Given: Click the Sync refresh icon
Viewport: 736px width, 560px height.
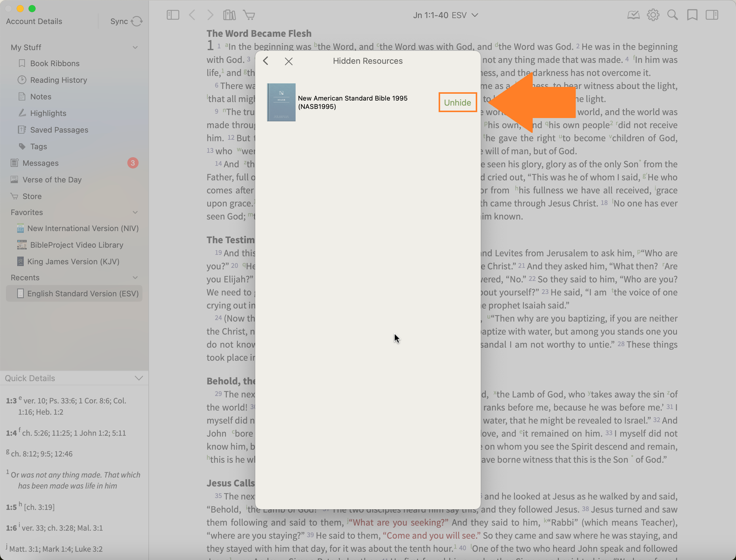Looking at the screenshot, I should 137,21.
